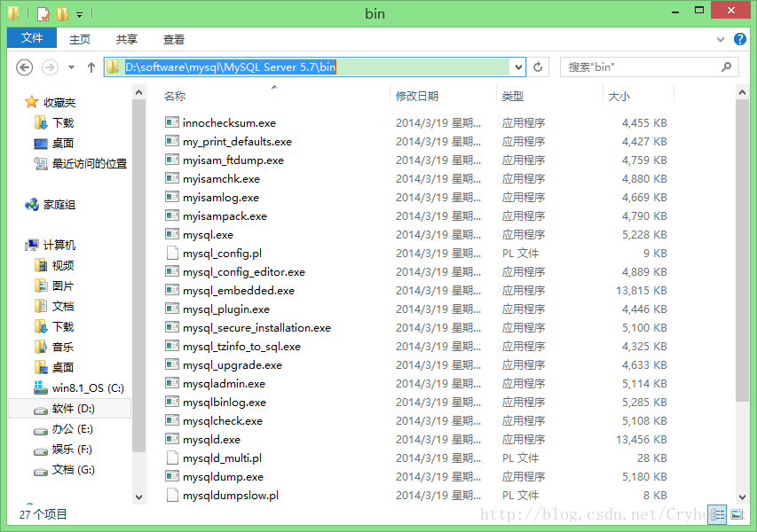
Task: Select my_print_defaults.exe file icon
Action: [x=172, y=141]
